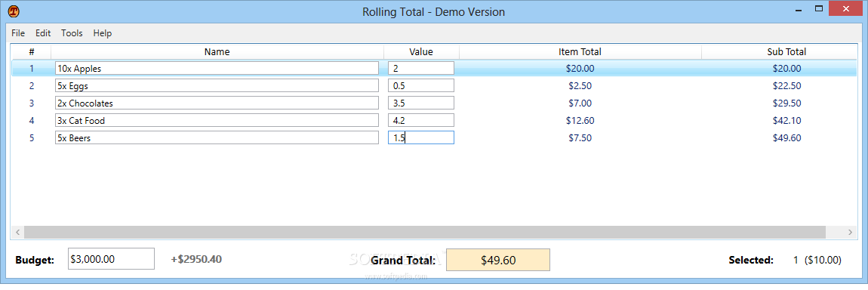Click the value field containing 0.5
This screenshot has height=290, width=868.
point(421,86)
